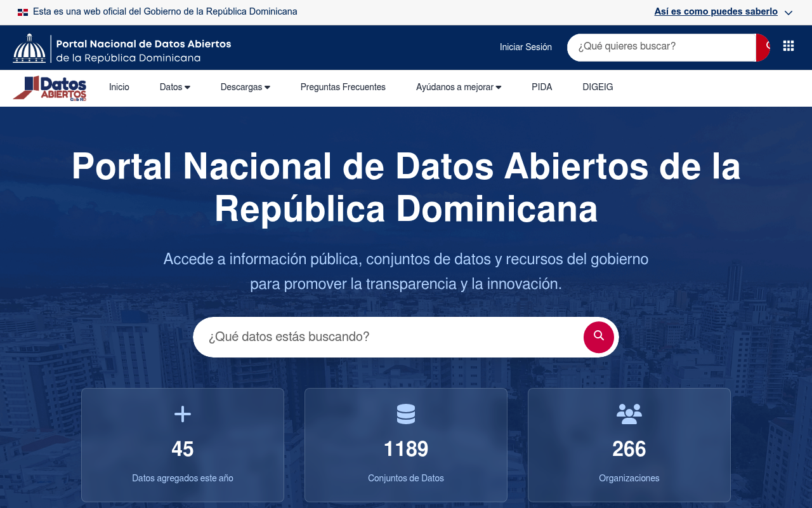Open the Datos Abiertos logo home link
Image resolution: width=812 pixels, height=508 pixels.
[49, 88]
